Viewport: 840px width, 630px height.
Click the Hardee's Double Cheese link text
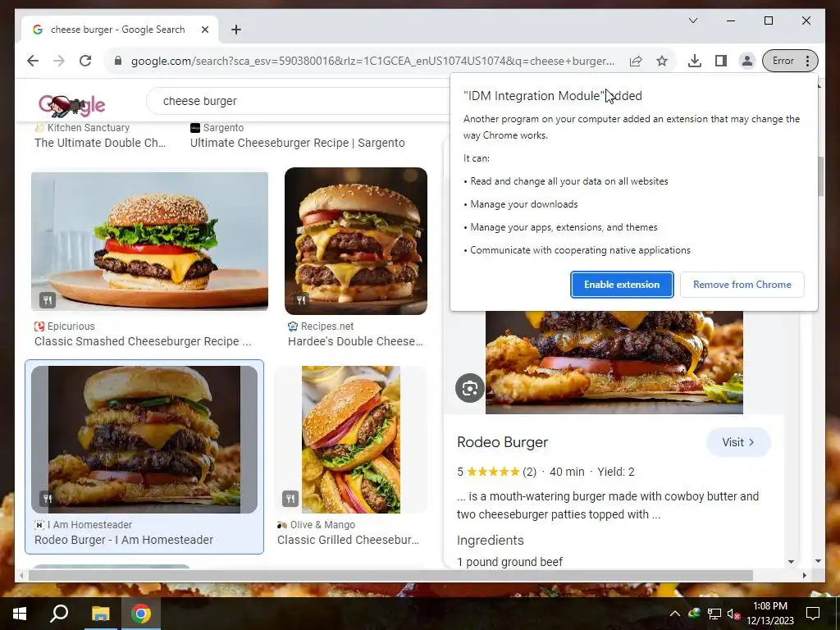point(355,341)
